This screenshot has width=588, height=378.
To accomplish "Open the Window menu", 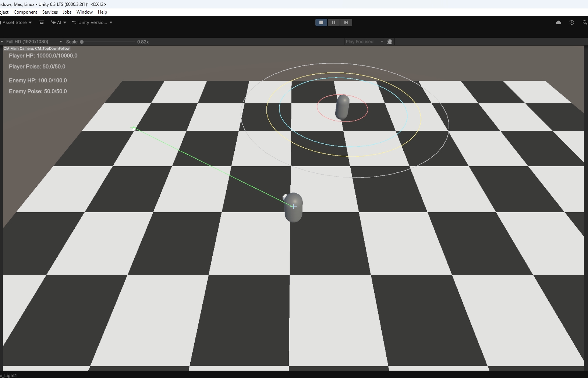I will 84,12.
